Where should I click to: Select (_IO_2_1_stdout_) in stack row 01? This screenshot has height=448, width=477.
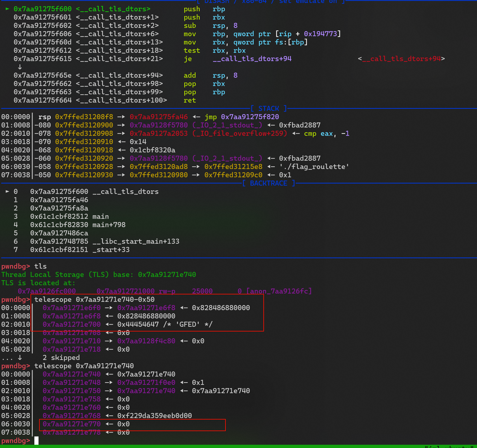click(x=227, y=125)
